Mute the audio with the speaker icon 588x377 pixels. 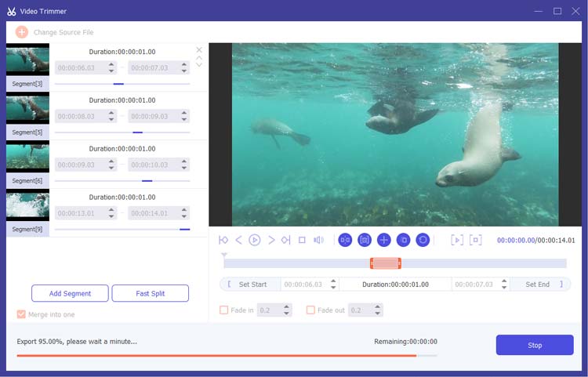click(x=318, y=240)
